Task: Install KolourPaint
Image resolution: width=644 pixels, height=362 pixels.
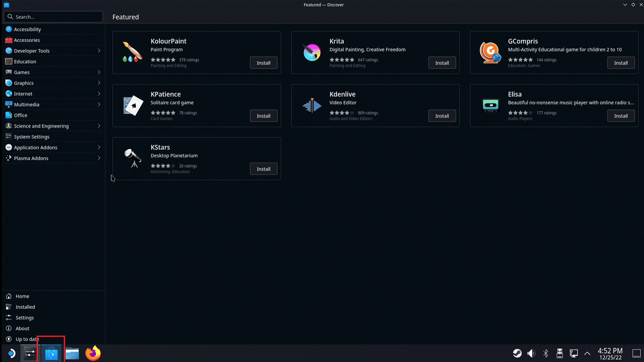Action: (264, 63)
